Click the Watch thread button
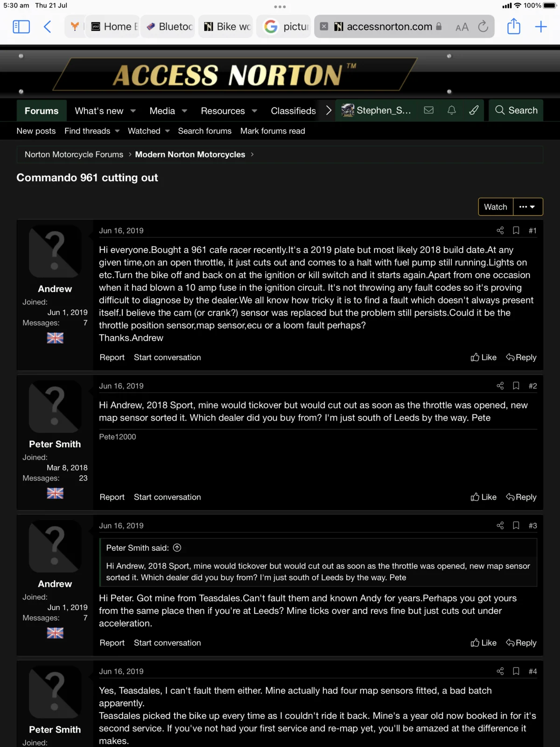The height and width of the screenshot is (747, 560). pos(495,207)
